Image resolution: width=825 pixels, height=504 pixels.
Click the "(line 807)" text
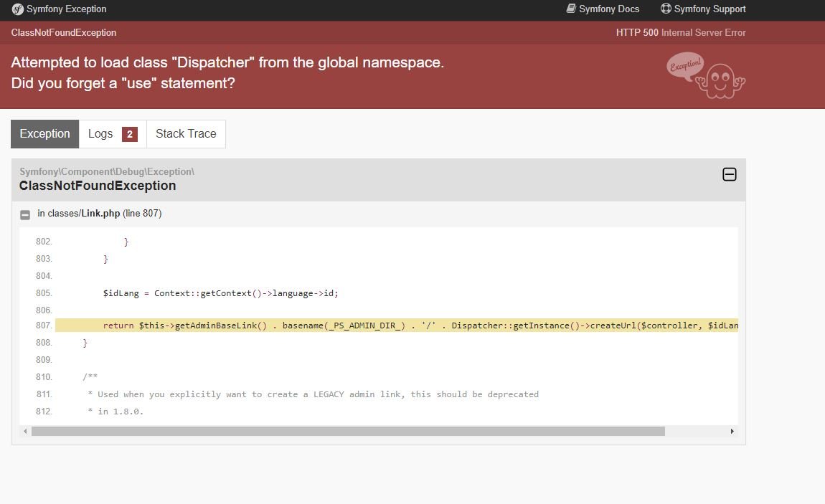(x=142, y=214)
